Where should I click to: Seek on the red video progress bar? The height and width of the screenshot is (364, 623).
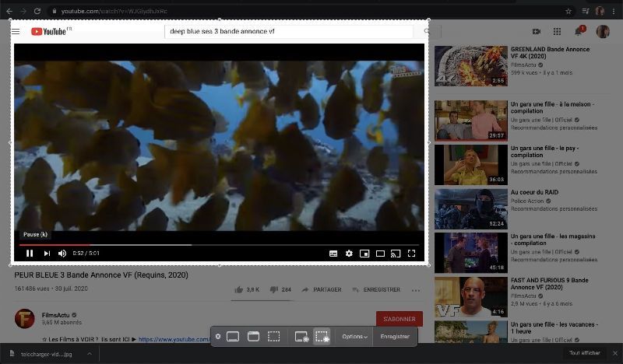(219, 245)
